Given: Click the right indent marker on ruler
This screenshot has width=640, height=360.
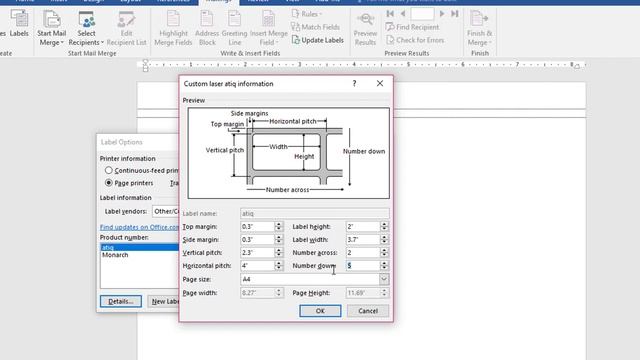Looking at the screenshot, I should [577, 66].
